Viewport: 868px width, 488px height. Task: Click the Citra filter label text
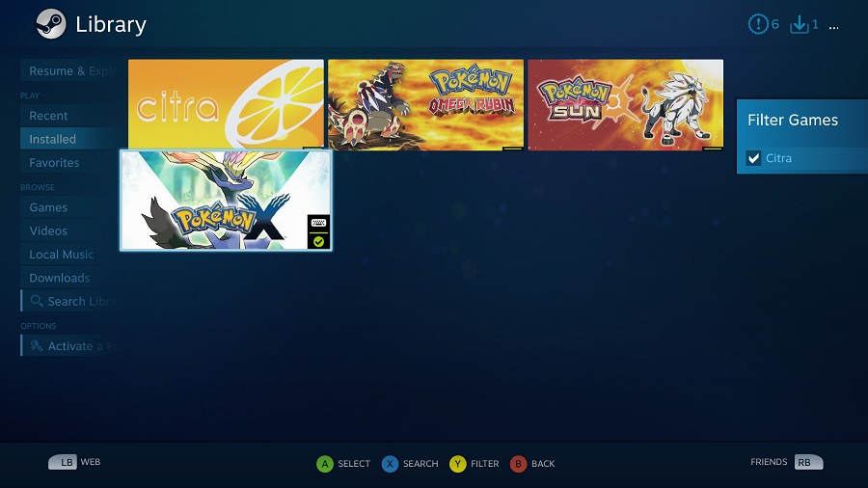click(778, 158)
